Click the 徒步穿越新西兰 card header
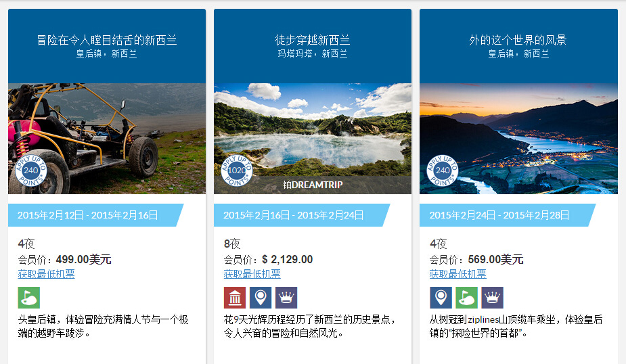The height and width of the screenshot is (364, 626). pos(313,46)
